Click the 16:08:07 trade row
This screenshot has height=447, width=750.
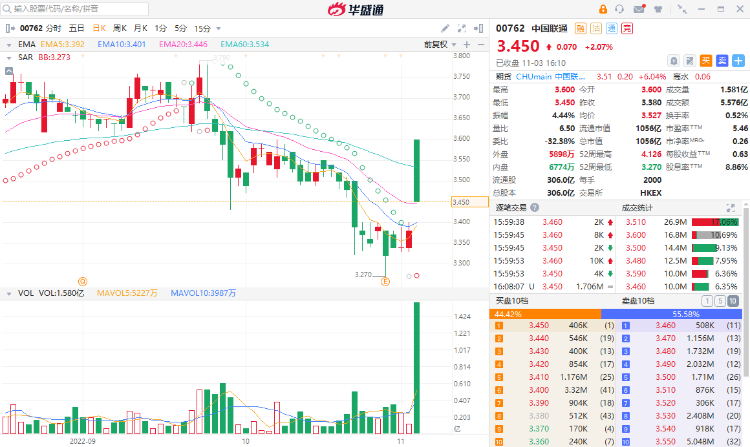[553, 287]
